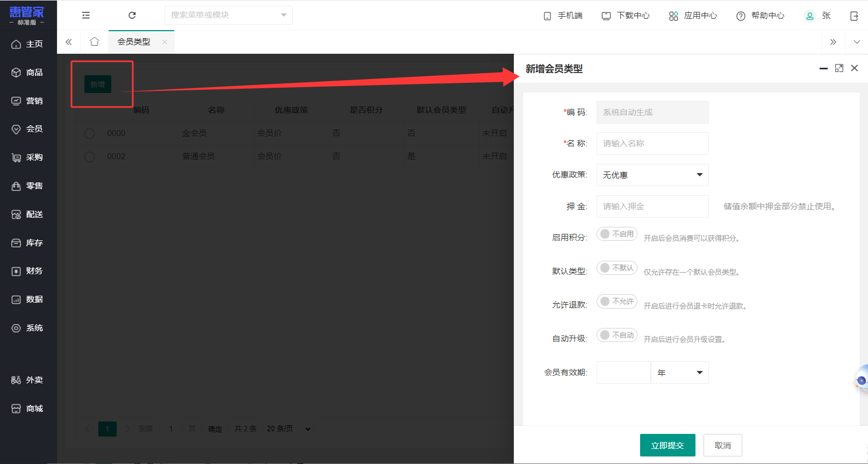
Task: Click the 会员有效期 number input
Action: [x=623, y=373]
